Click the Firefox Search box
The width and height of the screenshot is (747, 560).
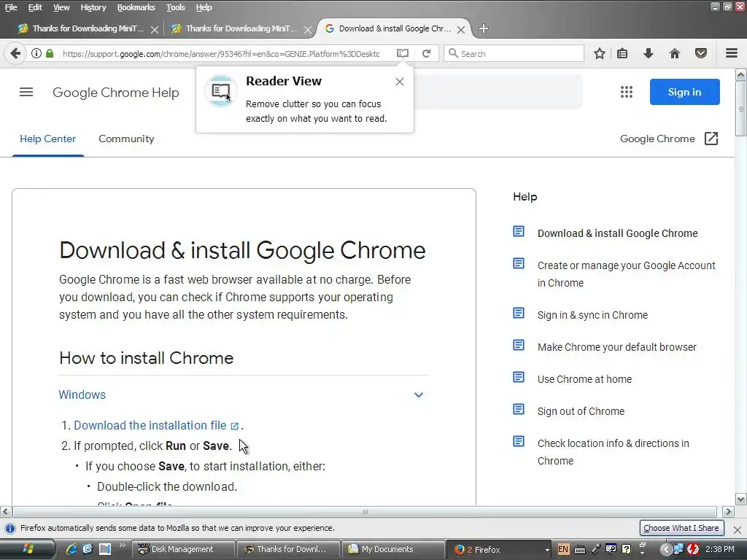514,53
